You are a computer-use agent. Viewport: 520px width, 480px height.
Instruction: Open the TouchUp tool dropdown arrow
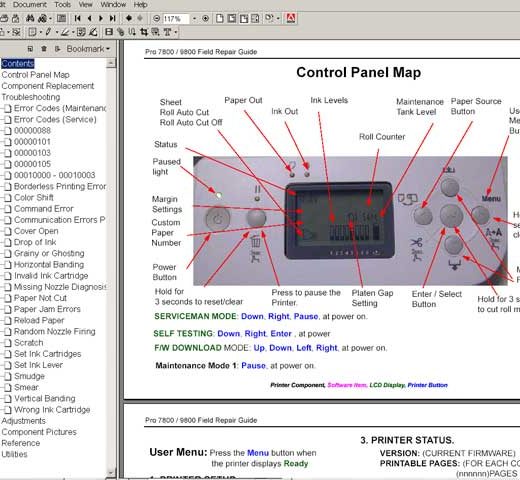176,32
